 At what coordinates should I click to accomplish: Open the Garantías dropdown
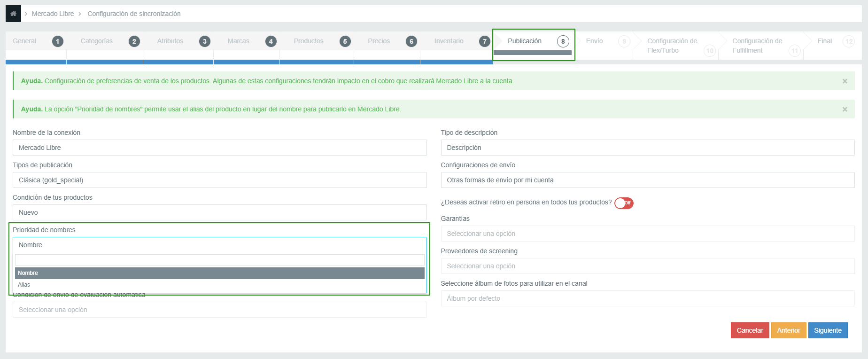pos(648,234)
